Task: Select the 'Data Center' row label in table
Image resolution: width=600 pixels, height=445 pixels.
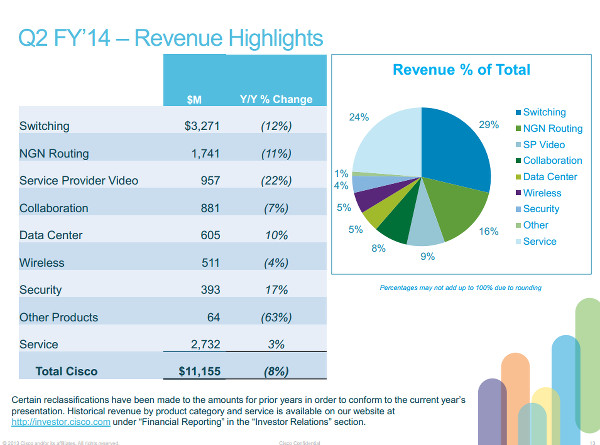Action: pyautogui.click(x=51, y=235)
